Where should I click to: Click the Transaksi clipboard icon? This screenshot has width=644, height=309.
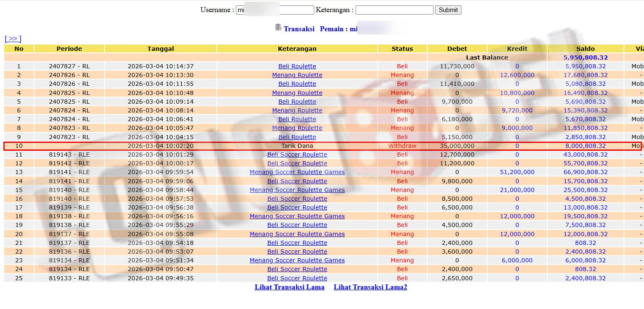click(x=278, y=27)
